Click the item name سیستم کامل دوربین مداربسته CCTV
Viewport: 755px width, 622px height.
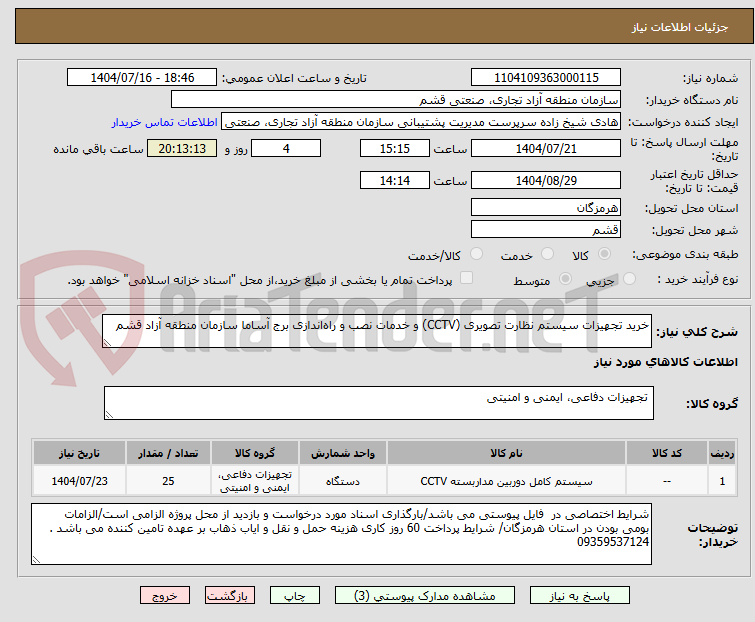click(x=506, y=481)
